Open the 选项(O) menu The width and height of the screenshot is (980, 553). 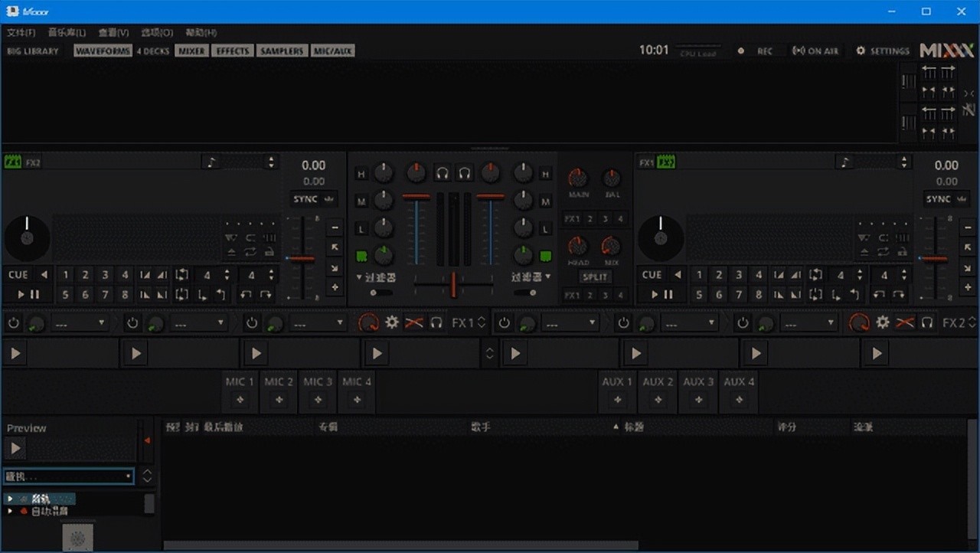(x=157, y=33)
